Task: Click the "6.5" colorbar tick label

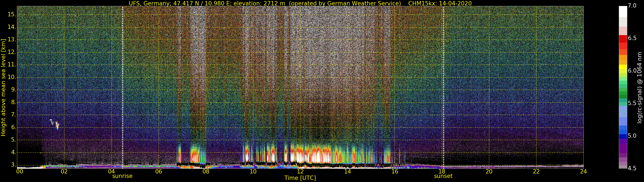Action: (x=632, y=38)
